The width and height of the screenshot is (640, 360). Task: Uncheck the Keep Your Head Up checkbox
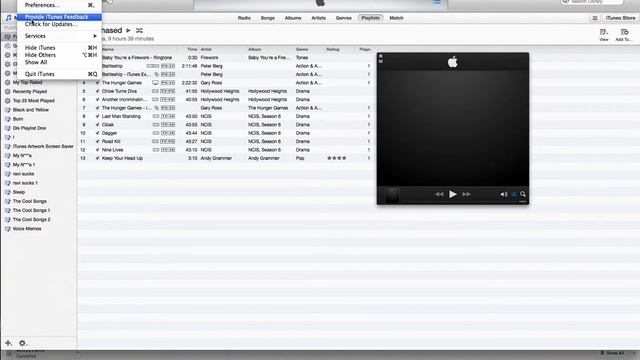tap(98, 158)
